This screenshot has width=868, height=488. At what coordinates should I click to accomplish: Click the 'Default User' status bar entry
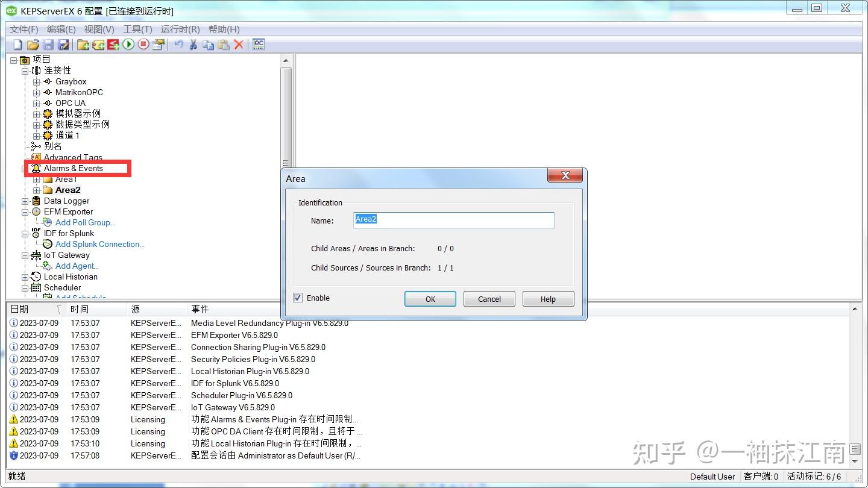(x=712, y=477)
